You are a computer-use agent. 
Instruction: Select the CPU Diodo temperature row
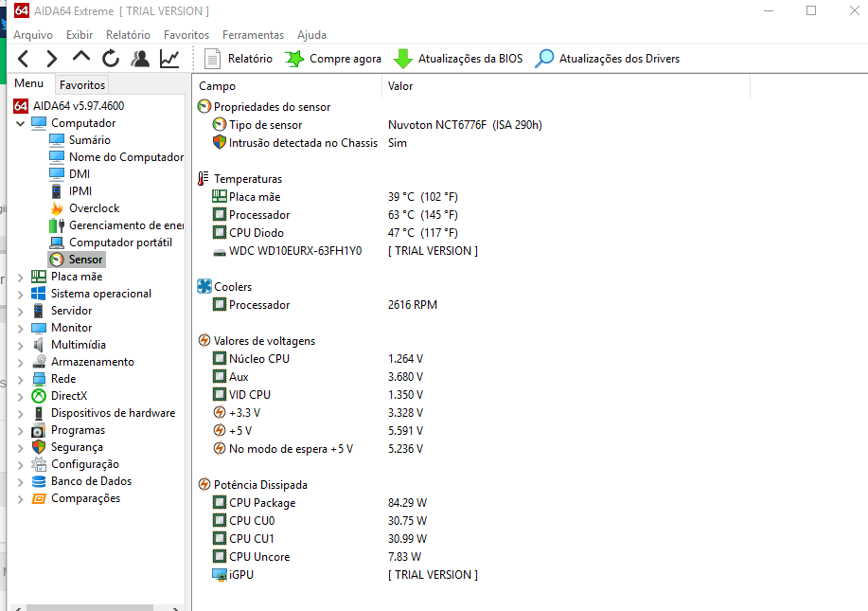click(335, 233)
